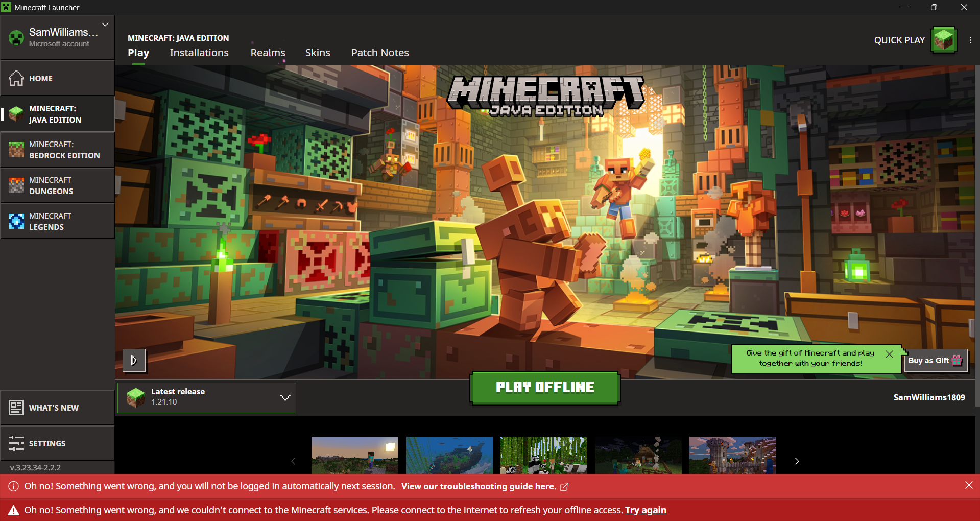Select Minecraft: Bedrock Edition in the sidebar

[x=57, y=150]
